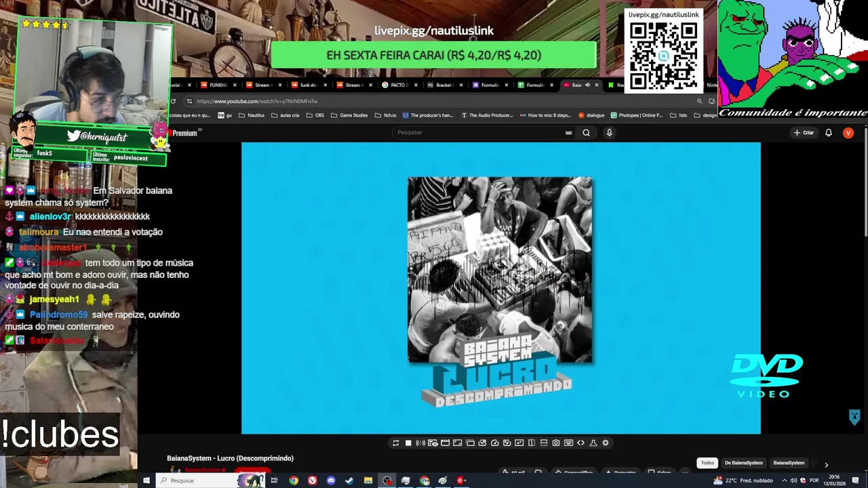Screen dimensions: 868x488
Task: Open File Explorer from the taskbar
Action: 368,481
